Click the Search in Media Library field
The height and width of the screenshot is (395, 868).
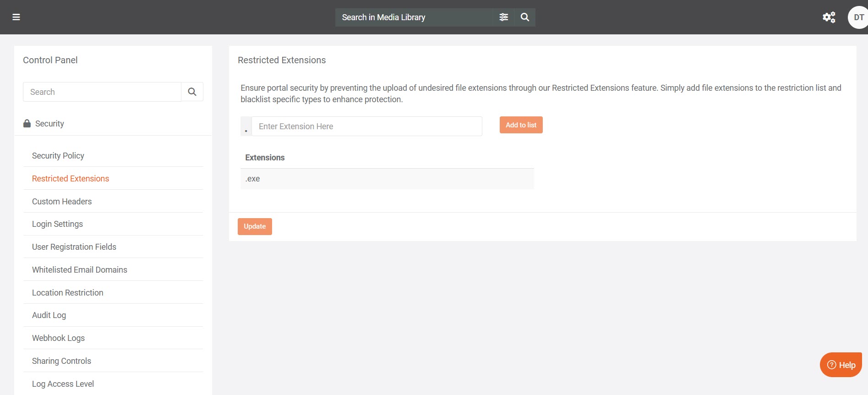tap(415, 17)
